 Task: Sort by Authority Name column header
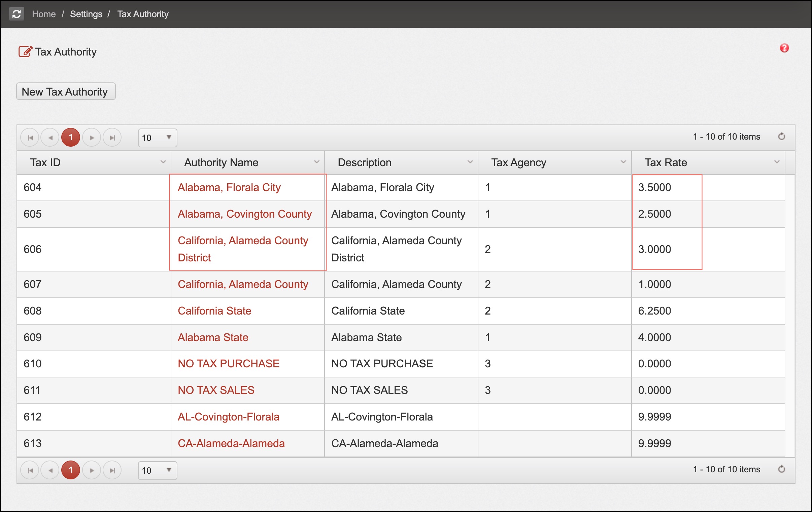tap(221, 162)
